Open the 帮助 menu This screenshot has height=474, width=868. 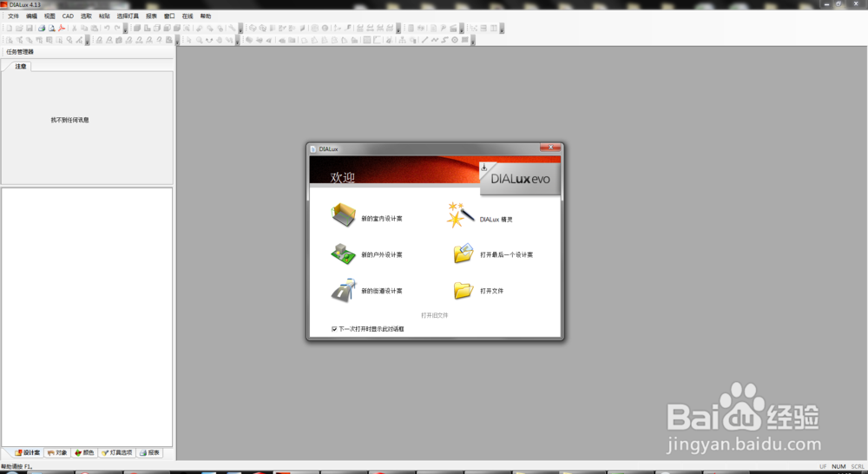tap(206, 16)
